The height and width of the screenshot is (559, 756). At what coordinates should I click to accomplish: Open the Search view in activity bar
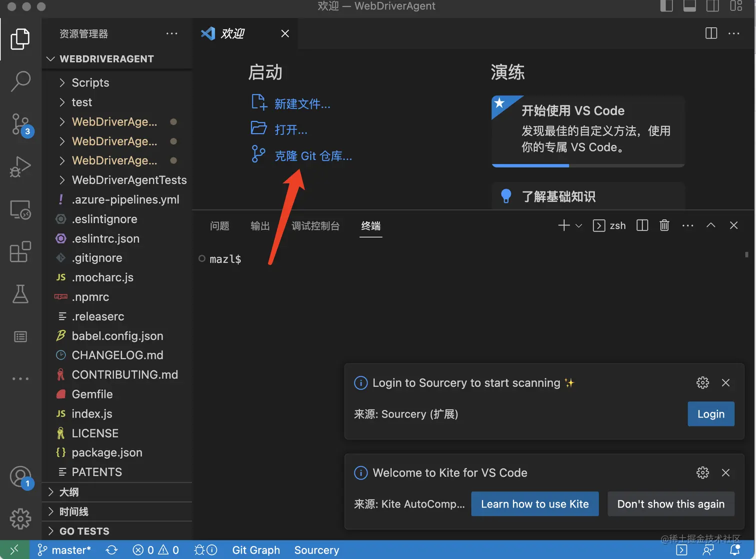click(x=20, y=81)
